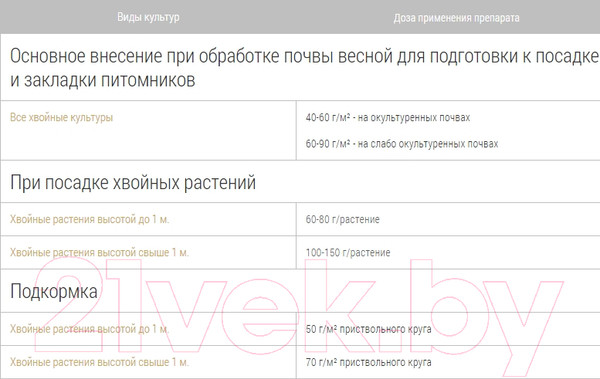Click "Хвойные растения высотой свыше 1 м." above "Подкормка"

(x=99, y=253)
